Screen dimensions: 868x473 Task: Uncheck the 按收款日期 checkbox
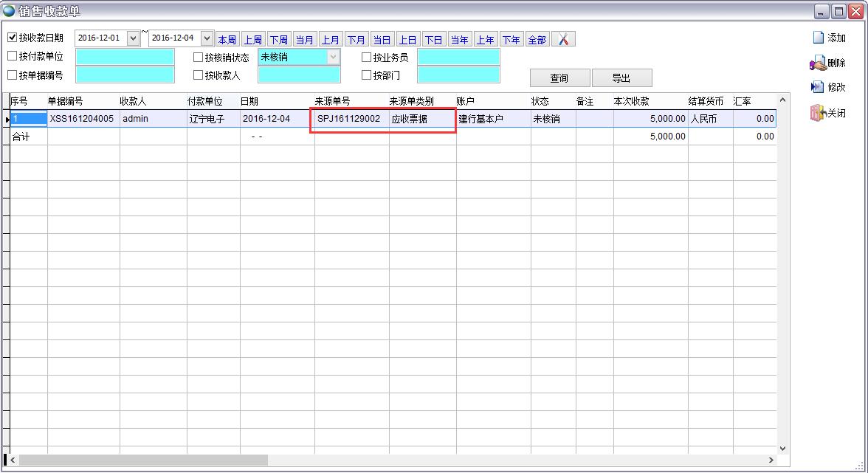(13, 38)
